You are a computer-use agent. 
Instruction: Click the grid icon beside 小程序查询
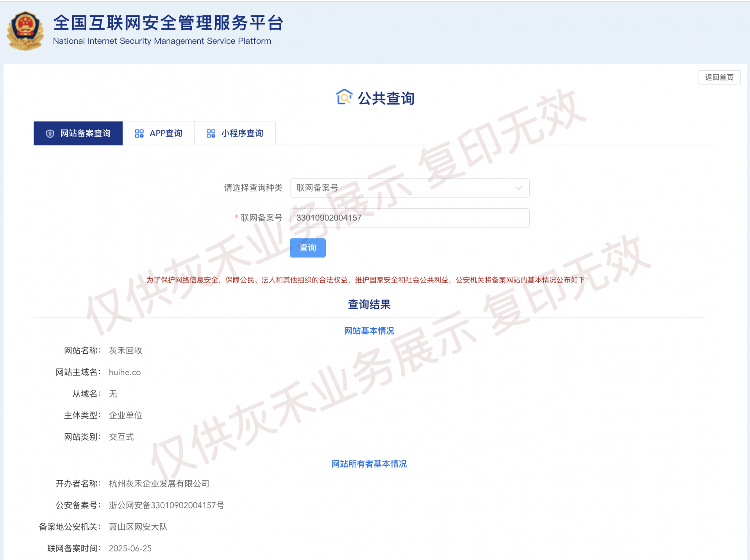pos(211,134)
